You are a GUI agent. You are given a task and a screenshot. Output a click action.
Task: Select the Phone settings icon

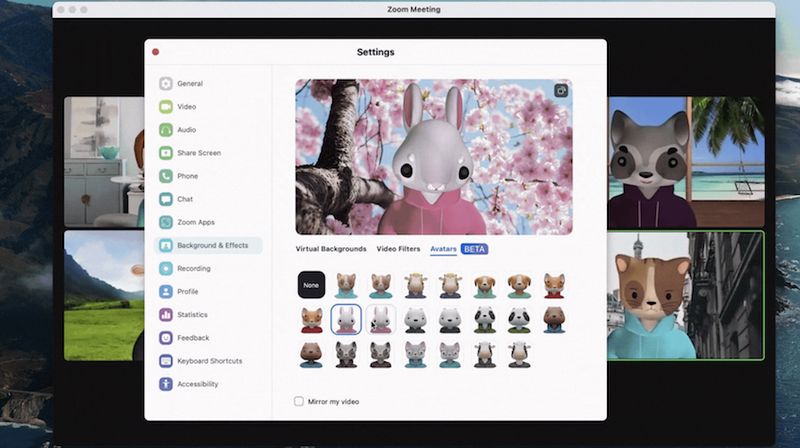[166, 176]
